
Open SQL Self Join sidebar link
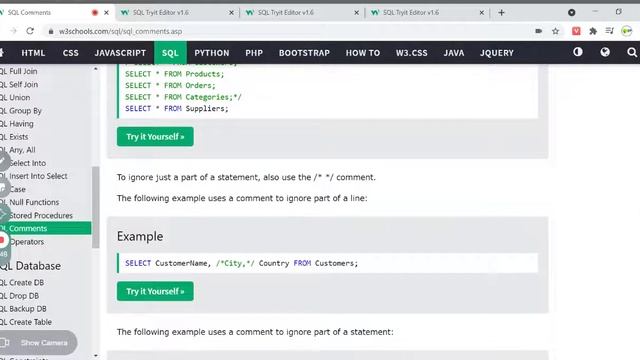coord(19,84)
